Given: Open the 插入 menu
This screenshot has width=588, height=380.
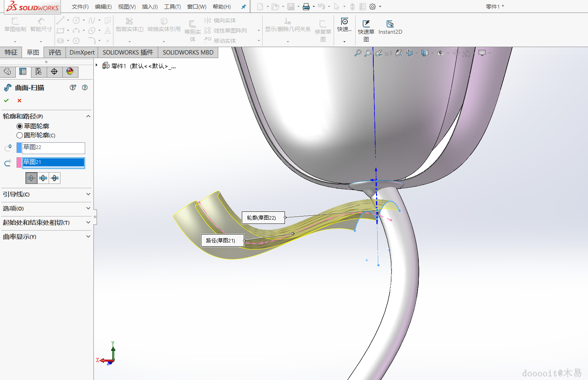Looking at the screenshot, I should pyautogui.click(x=150, y=7).
